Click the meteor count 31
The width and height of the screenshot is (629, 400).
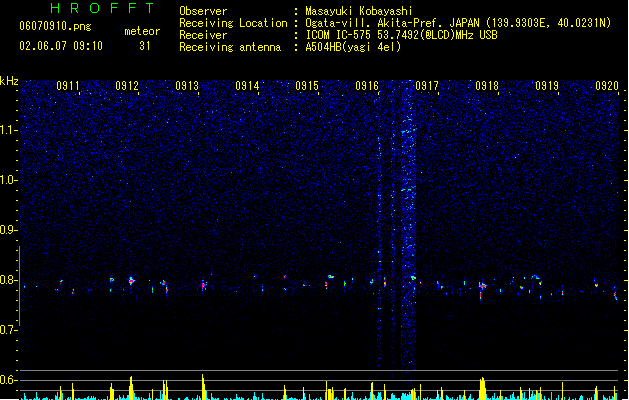145,46
